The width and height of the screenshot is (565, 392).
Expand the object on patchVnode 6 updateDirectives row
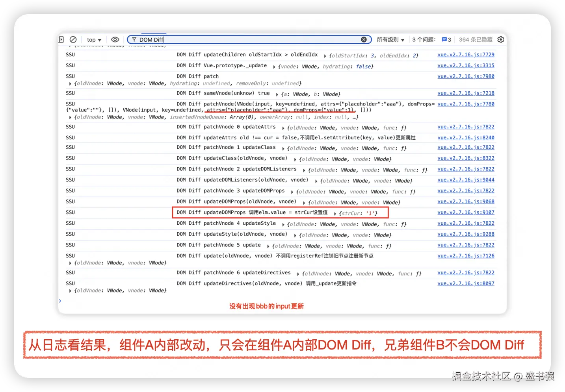coord(298,274)
